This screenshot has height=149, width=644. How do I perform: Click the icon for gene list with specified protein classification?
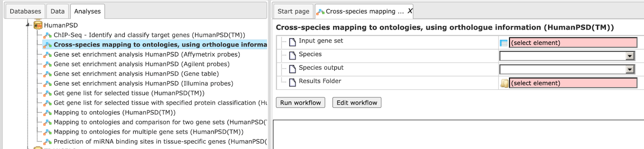[47, 103]
